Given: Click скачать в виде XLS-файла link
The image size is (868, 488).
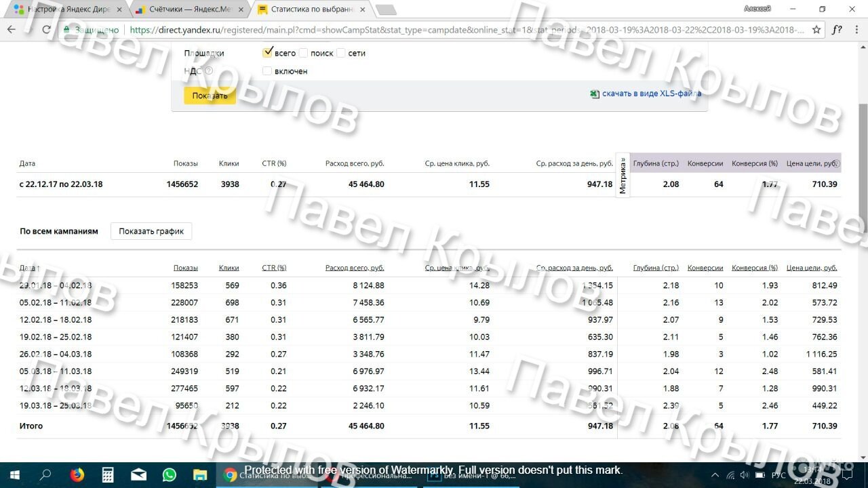Looking at the screenshot, I should (652, 94).
